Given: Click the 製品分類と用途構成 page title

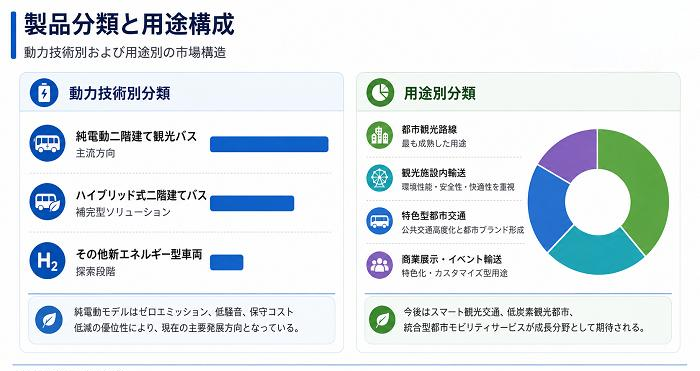Looking at the screenshot, I should (x=129, y=24).
